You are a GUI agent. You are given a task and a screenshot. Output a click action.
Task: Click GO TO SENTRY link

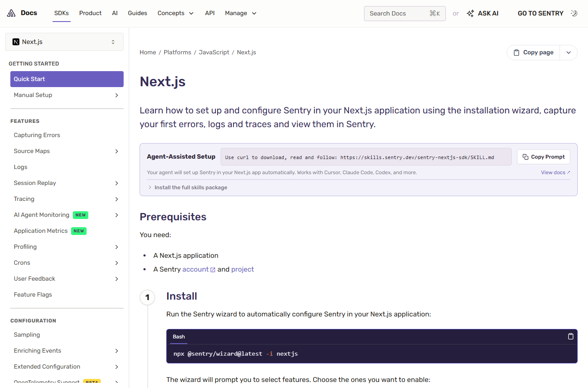point(541,13)
